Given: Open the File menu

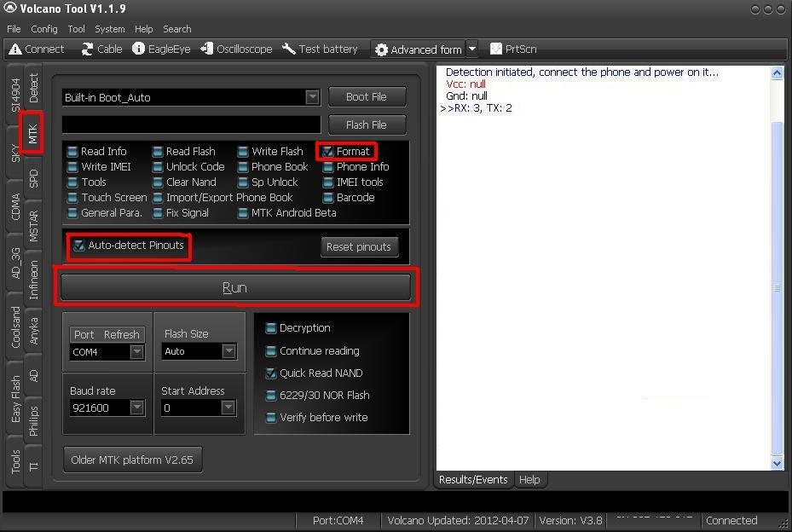Looking at the screenshot, I should pyautogui.click(x=14, y=29).
